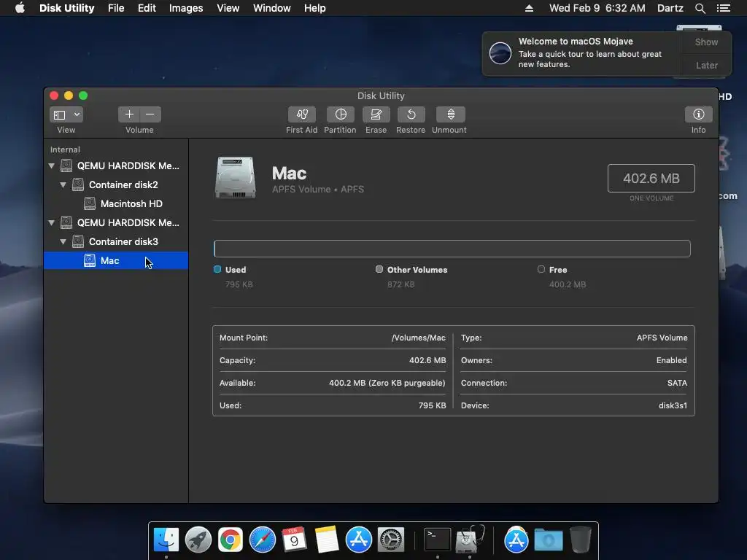Click the Owners Enabled value
747x560 pixels.
tap(671, 360)
